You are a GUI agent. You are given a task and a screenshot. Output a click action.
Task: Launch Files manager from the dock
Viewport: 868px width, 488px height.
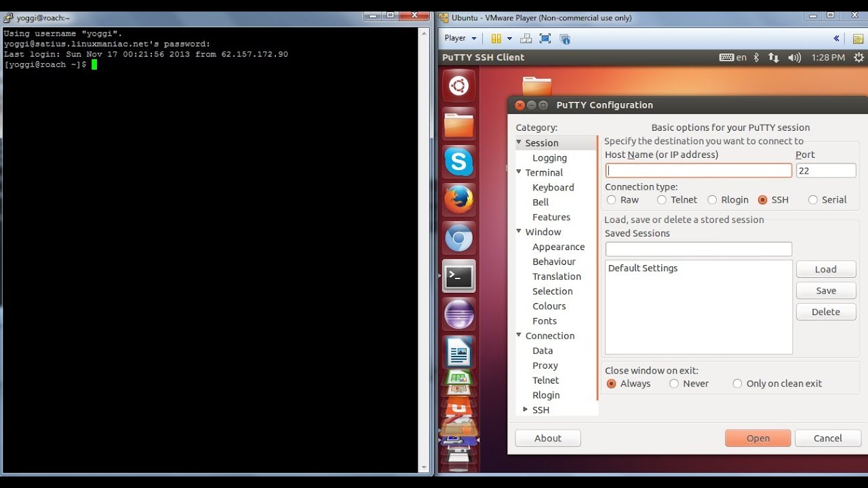(x=459, y=125)
